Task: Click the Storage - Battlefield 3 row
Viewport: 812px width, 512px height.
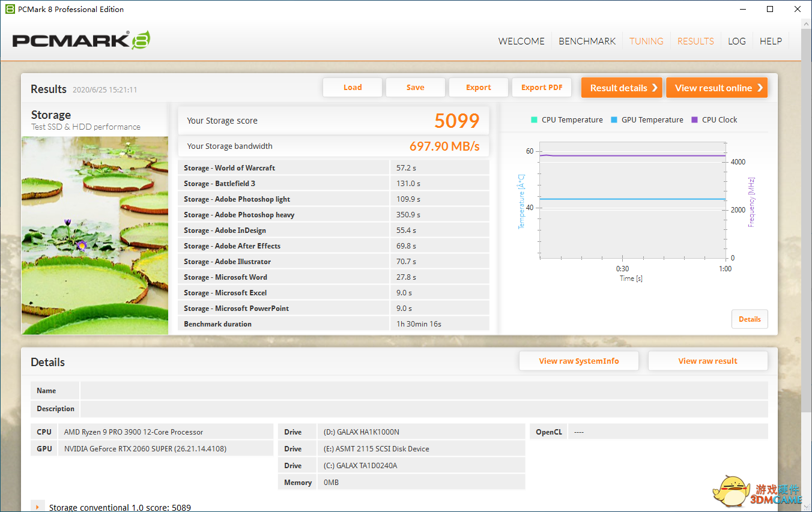Action: pos(334,184)
